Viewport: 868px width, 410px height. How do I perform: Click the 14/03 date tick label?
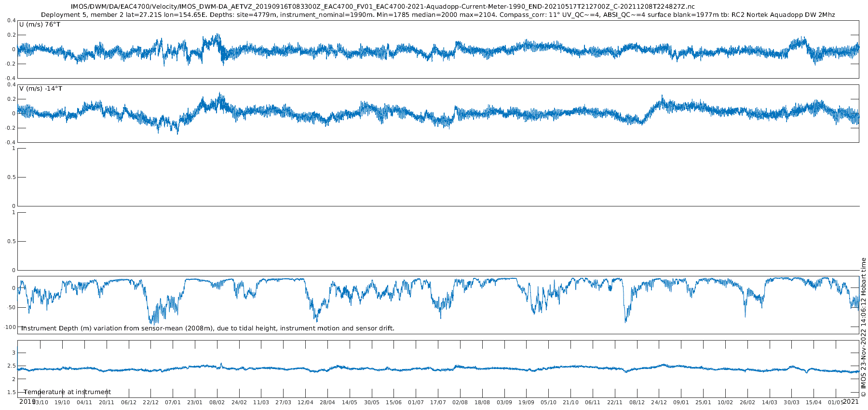pos(770,402)
